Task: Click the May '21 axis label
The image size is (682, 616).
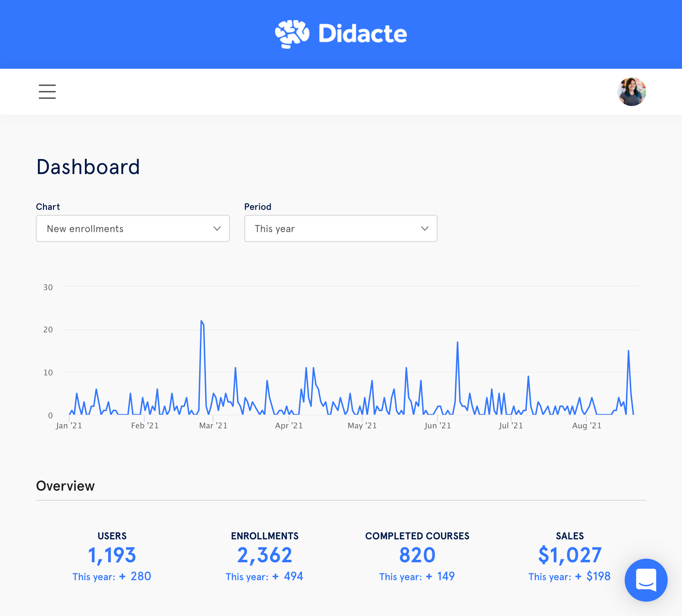Action: click(362, 425)
